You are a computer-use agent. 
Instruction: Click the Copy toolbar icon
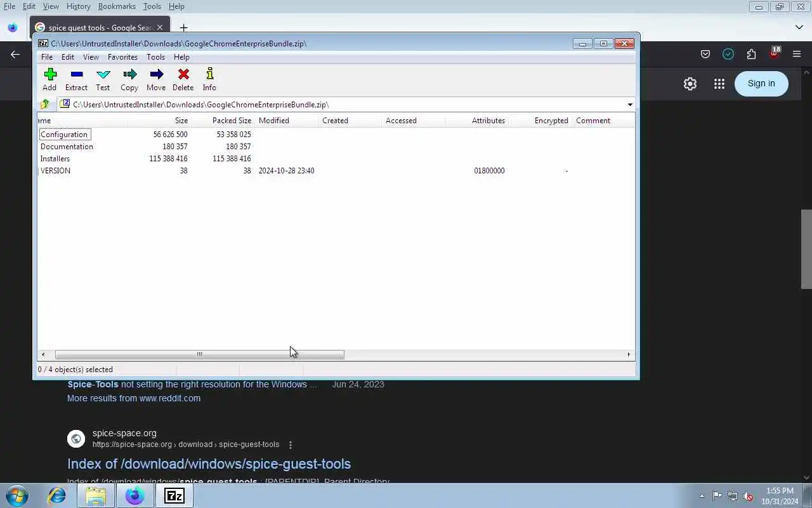point(129,80)
